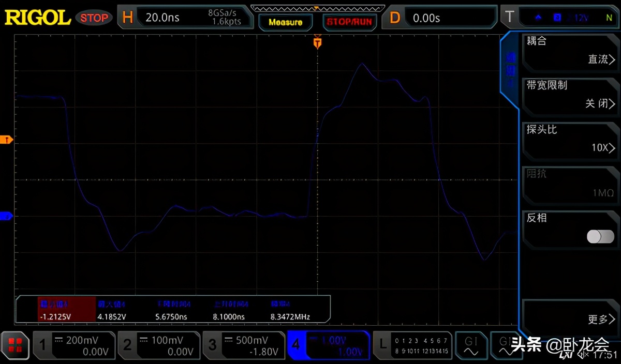Tap the channel 1 offset 0.00V value
This screenshot has height=364, width=621.
click(x=96, y=352)
